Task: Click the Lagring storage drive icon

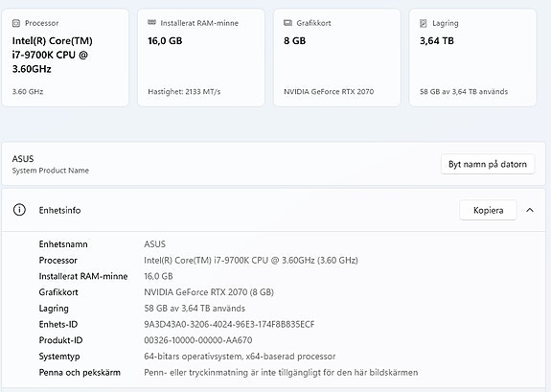Action: (x=424, y=23)
